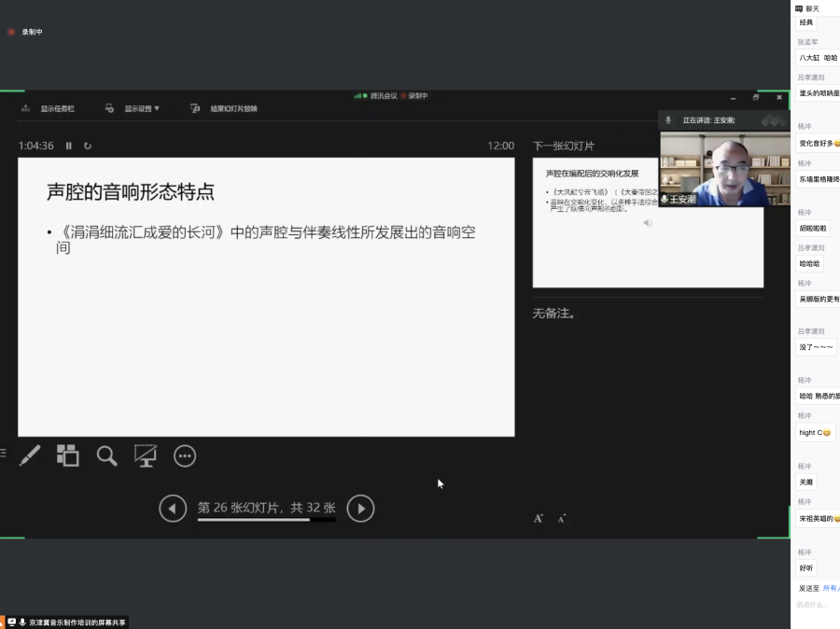Click the slide title 声腔的音响形态特点
The width and height of the screenshot is (840, 629).
131,192
